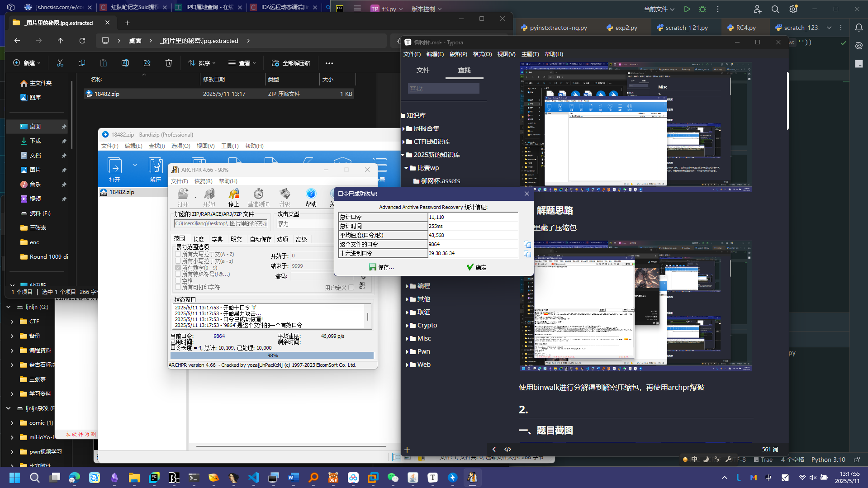Click the Share icon in File Explorer toolbar

[x=147, y=63]
